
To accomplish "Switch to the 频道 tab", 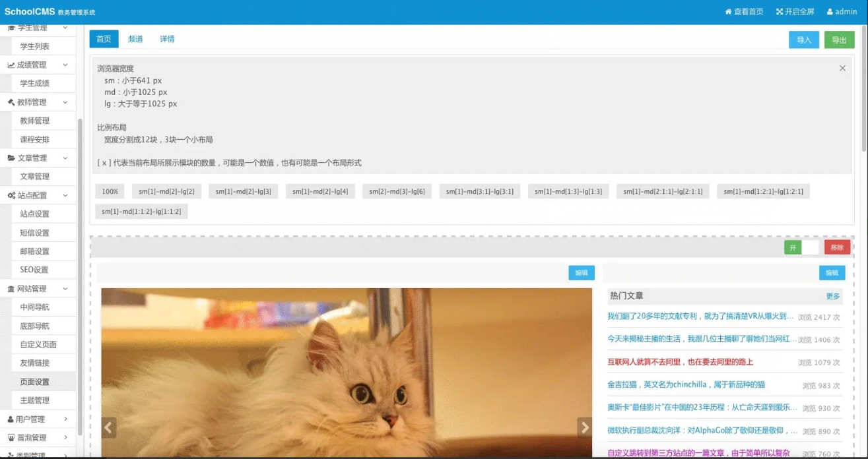I will coord(135,39).
